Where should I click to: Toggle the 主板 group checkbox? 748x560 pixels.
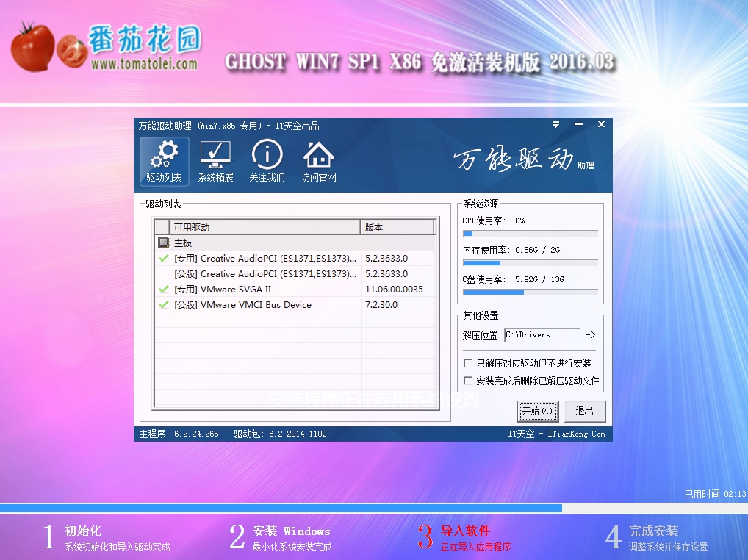[x=163, y=243]
